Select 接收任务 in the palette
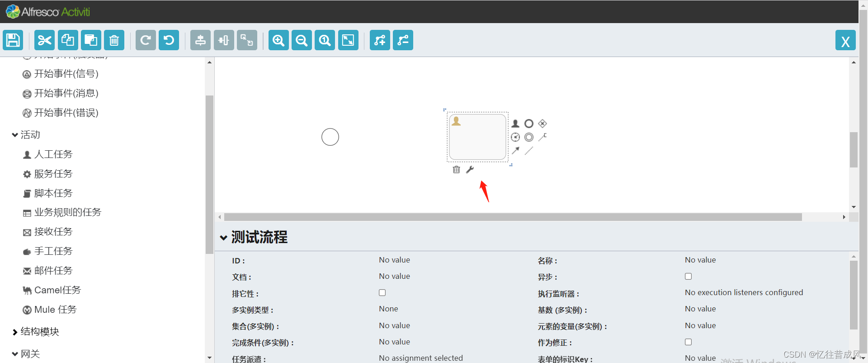 (47, 232)
